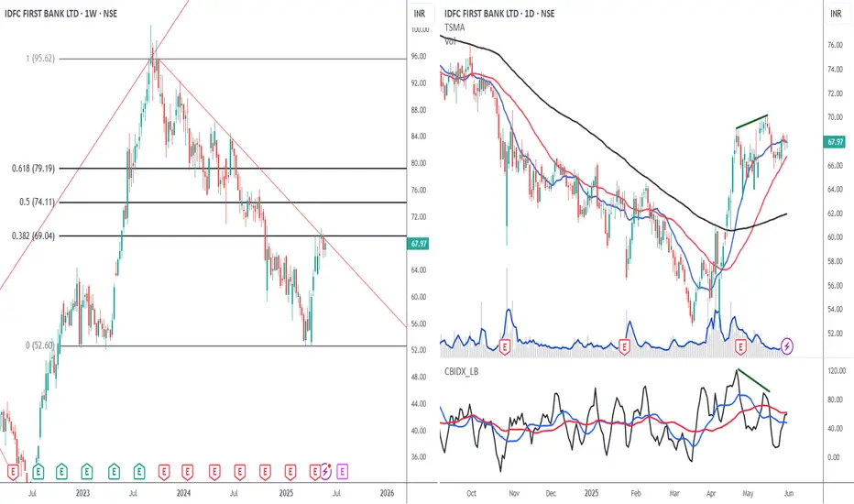Click the IDFC FIRST BANK LTD 1W NSE title
The height and width of the screenshot is (504, 854).
click(60, 14)
